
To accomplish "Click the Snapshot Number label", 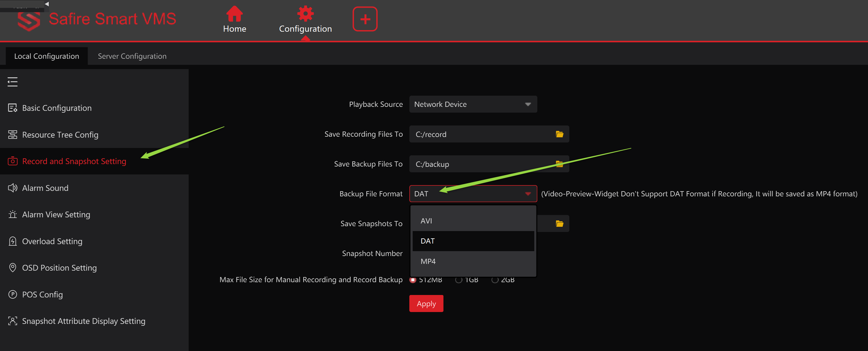I will click(372, 253).
